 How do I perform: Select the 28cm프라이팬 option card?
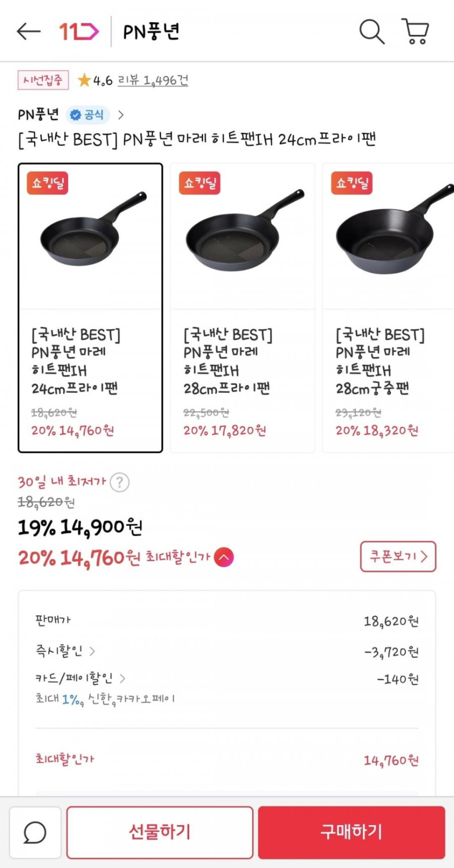pyautogui.click(x=242, y=307)
